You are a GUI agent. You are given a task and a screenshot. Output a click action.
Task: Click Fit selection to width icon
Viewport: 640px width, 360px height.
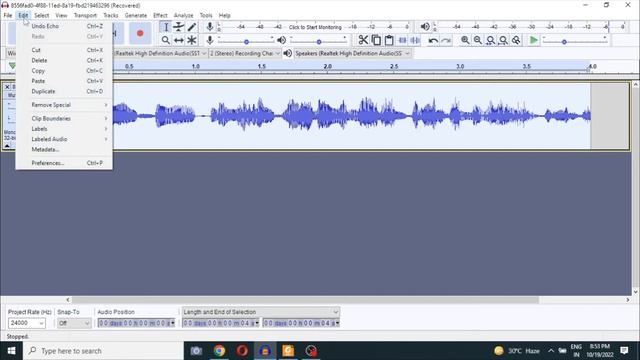tap(491, 40)
